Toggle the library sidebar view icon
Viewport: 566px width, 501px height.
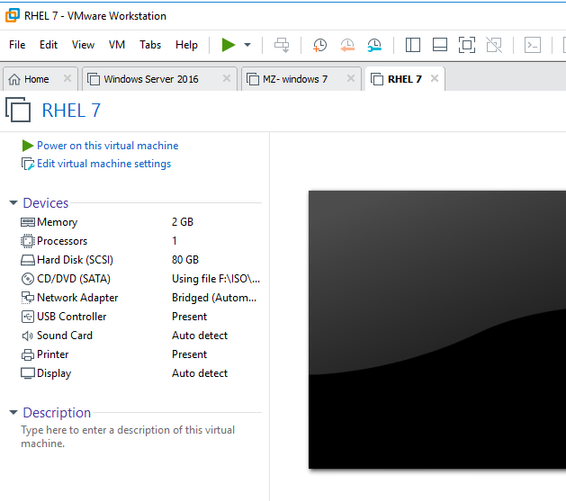(x=413, y=45)
